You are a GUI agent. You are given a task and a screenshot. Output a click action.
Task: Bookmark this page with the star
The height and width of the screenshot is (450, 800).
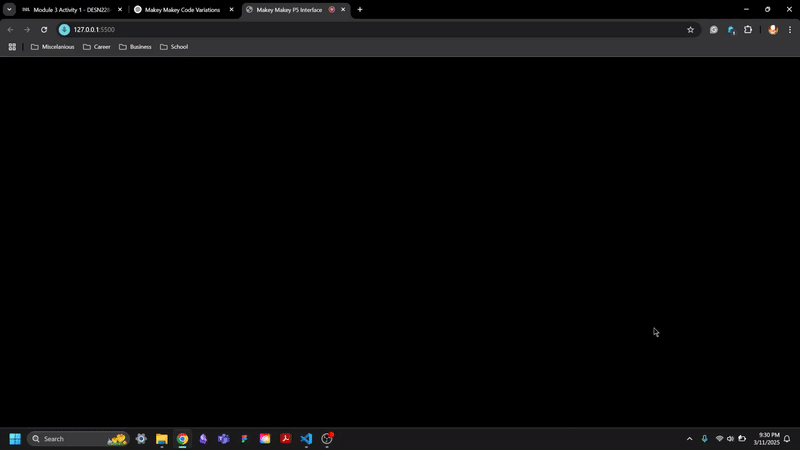click(x=690, y=30)
